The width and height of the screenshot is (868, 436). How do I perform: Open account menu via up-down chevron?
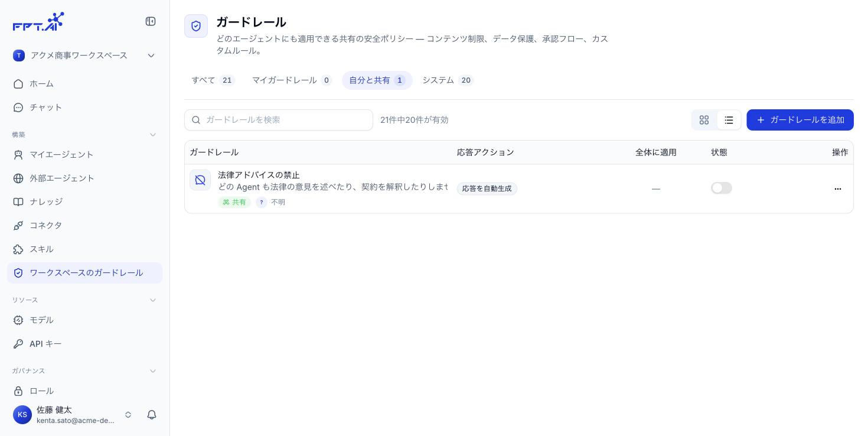pyautogui.click(x=128, y=415)
